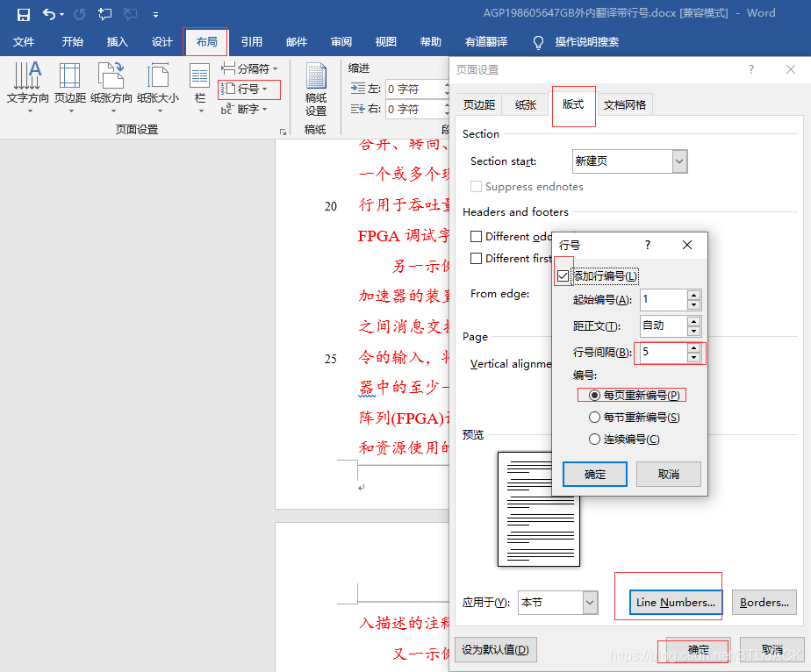The image size is (811, 672).
Task: Switch to the 开始 ribbon tab
Action: pos(72,42)
